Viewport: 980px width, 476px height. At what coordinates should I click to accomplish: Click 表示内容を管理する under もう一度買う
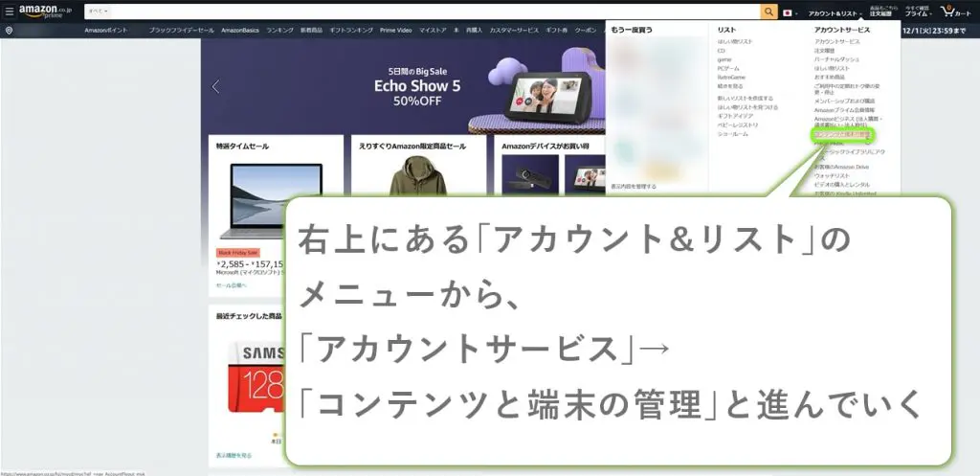click(x=634, y=187)
